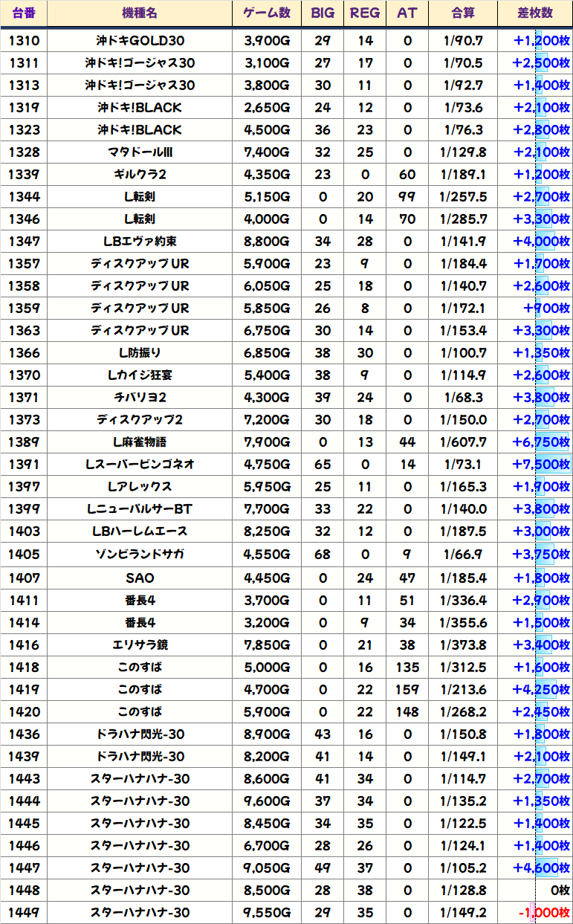Click the チバリヨ2 machine name

coord(140,398)
